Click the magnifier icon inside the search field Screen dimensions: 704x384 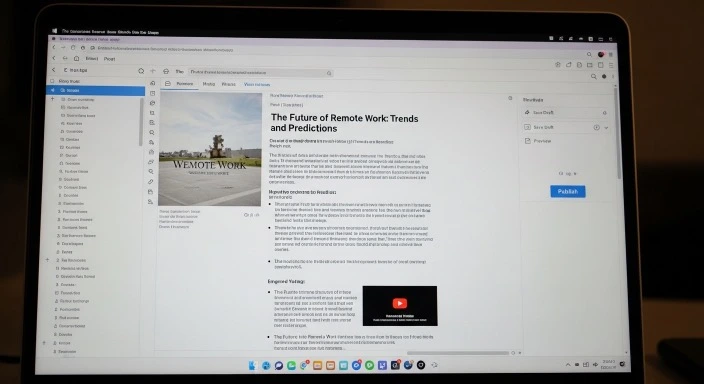coord(329,73)
